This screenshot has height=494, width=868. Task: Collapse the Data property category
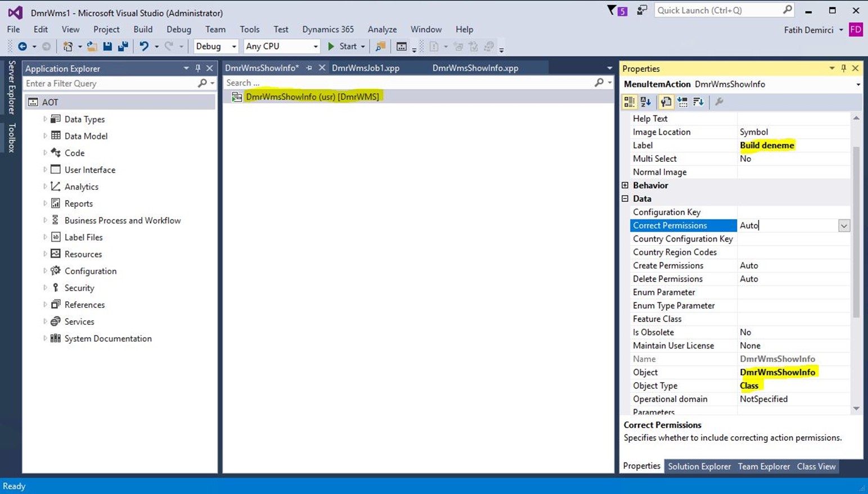point(625,198)
